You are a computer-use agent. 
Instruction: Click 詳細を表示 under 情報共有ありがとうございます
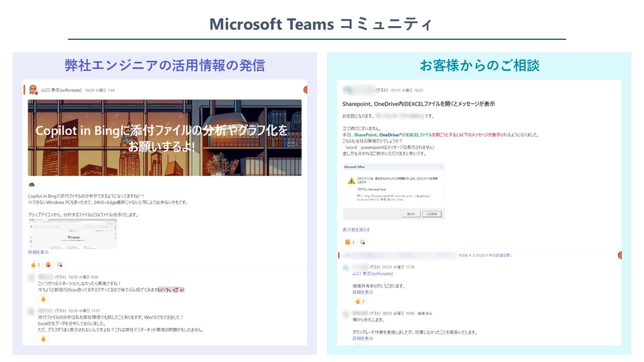tap(363, 292)
